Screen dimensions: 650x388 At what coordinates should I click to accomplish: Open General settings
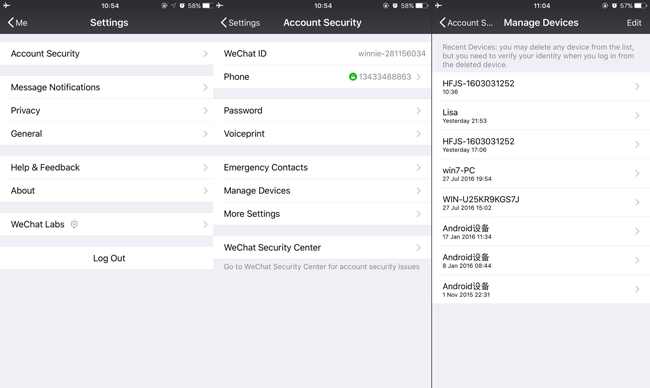107,134
